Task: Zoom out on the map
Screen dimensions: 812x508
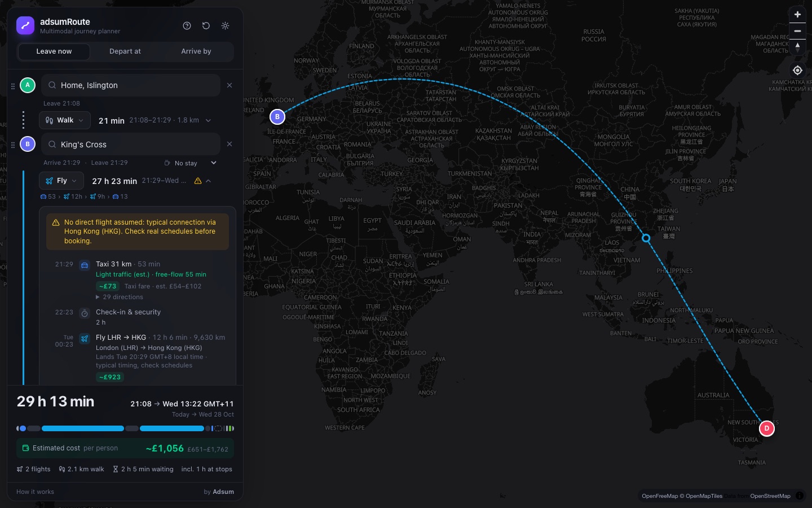Action: point(797,31)
